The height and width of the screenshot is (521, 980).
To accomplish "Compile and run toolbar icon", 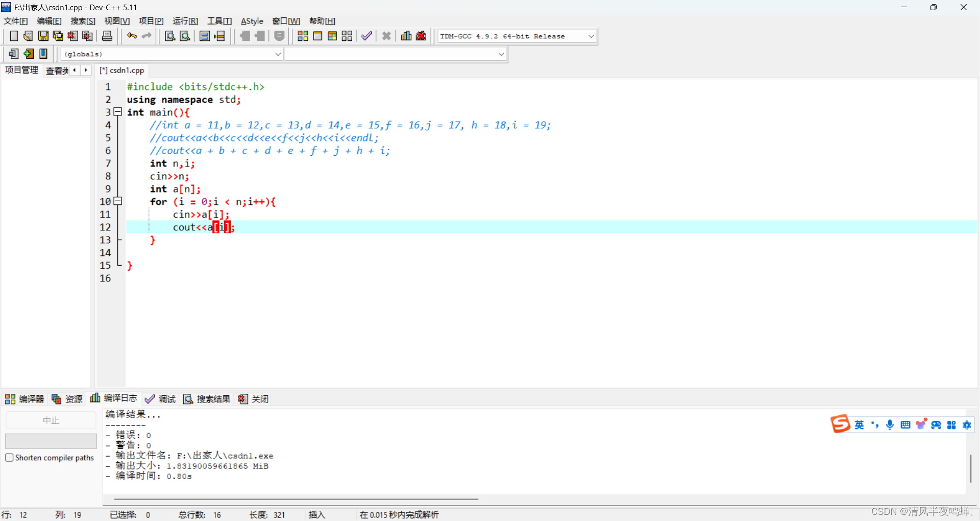I will point(332,36).
